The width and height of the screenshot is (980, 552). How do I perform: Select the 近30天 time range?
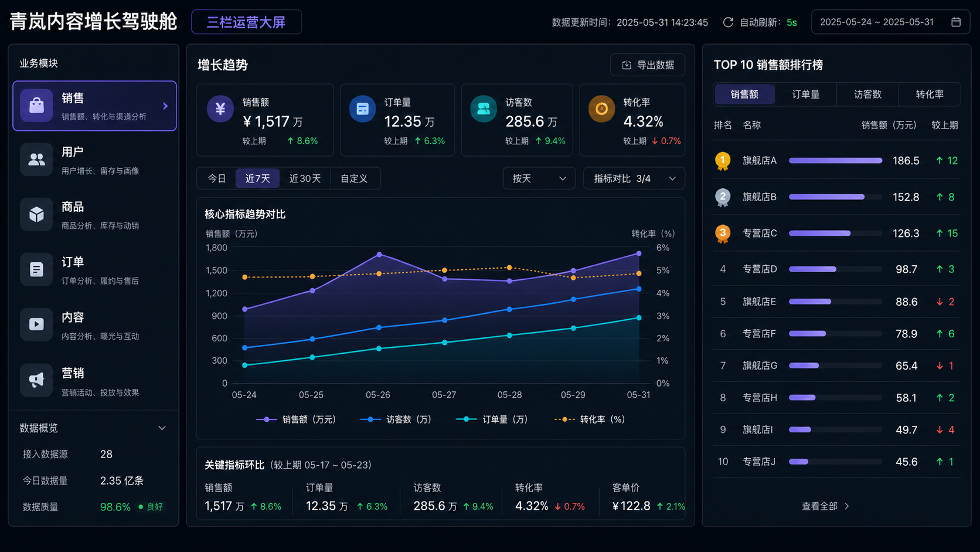(305, 178)
